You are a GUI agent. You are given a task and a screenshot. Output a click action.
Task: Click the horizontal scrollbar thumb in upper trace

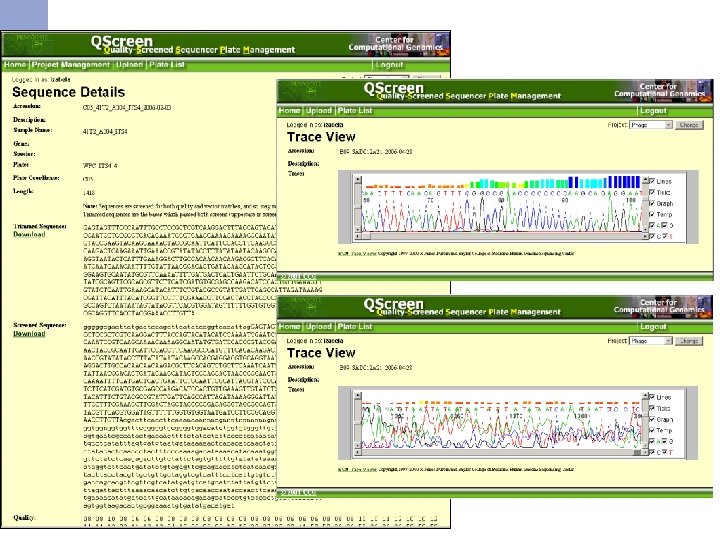(366, 236)
